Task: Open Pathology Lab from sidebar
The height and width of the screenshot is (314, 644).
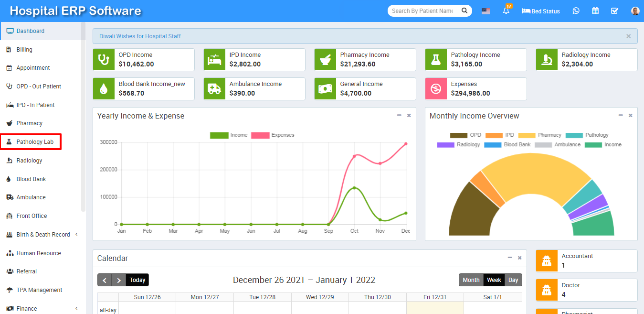Action: 34,142
